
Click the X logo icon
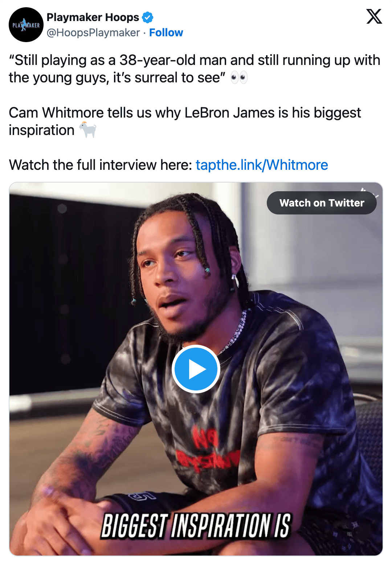coord(374,16)
